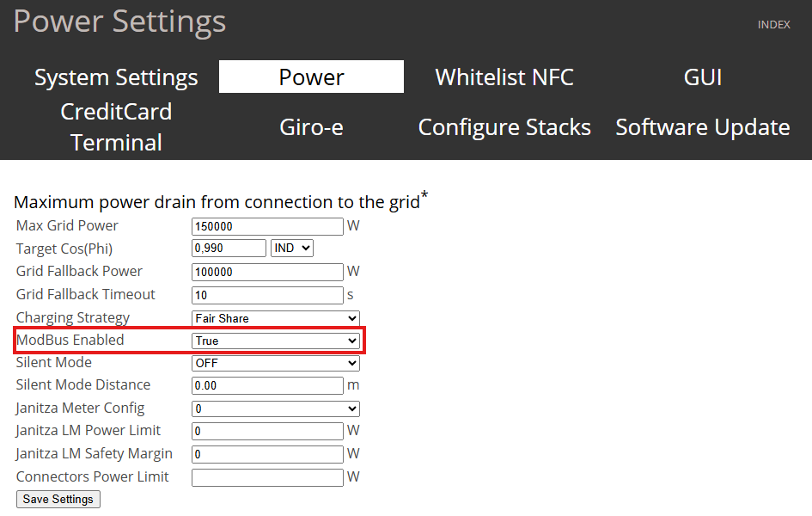Click the INDEX link
Viewport: 812px width, 516px height.
(x=773, y=25)
